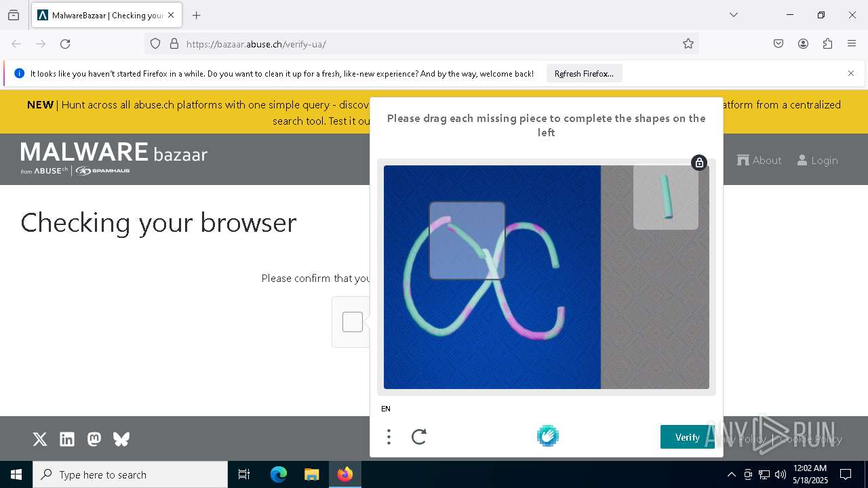Focus the URL address bar
Viewport: 868px width, 488px height.
[x=421, y=44]
